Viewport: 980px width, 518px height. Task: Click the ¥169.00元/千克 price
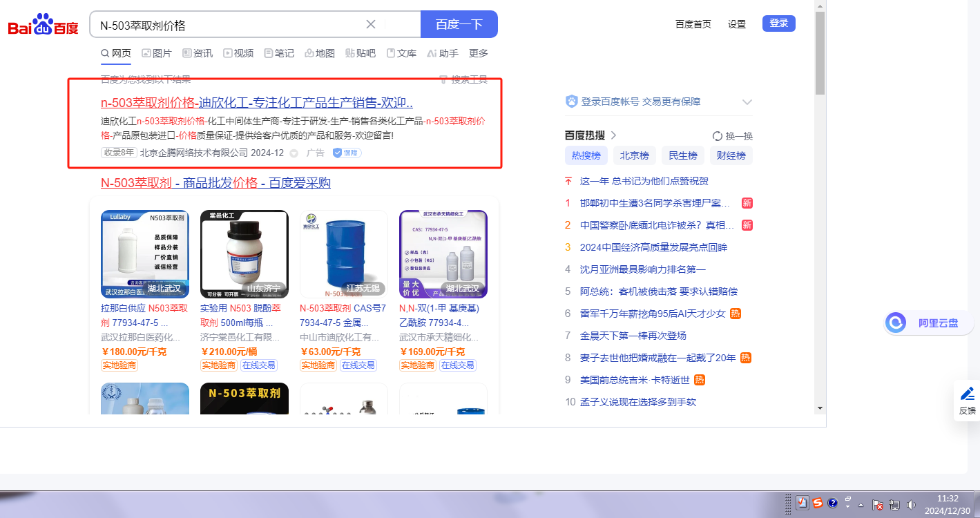pyautogui.click(x=432, y=352)
